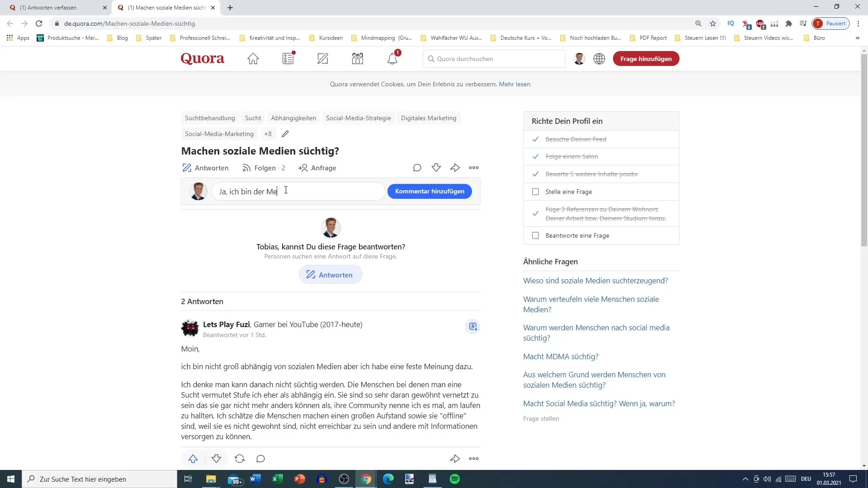Open Chrome extensions puzzle icon

789,23
